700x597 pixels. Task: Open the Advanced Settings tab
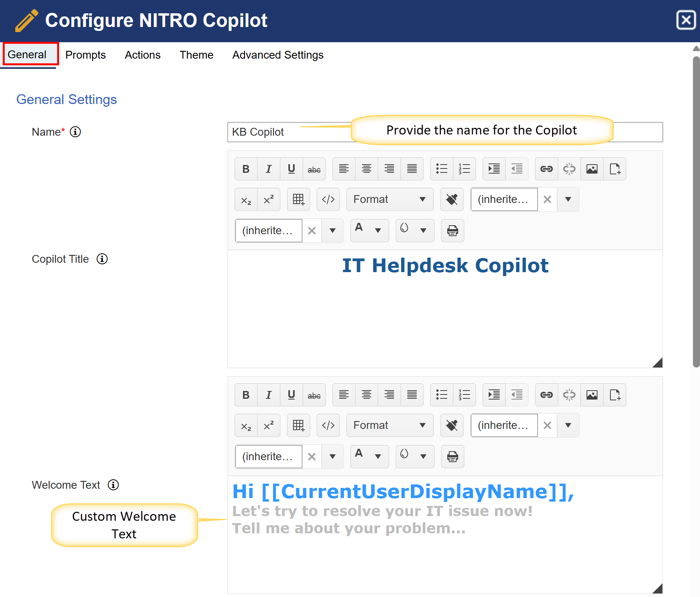pyautogui.click(x=277, y=55)
